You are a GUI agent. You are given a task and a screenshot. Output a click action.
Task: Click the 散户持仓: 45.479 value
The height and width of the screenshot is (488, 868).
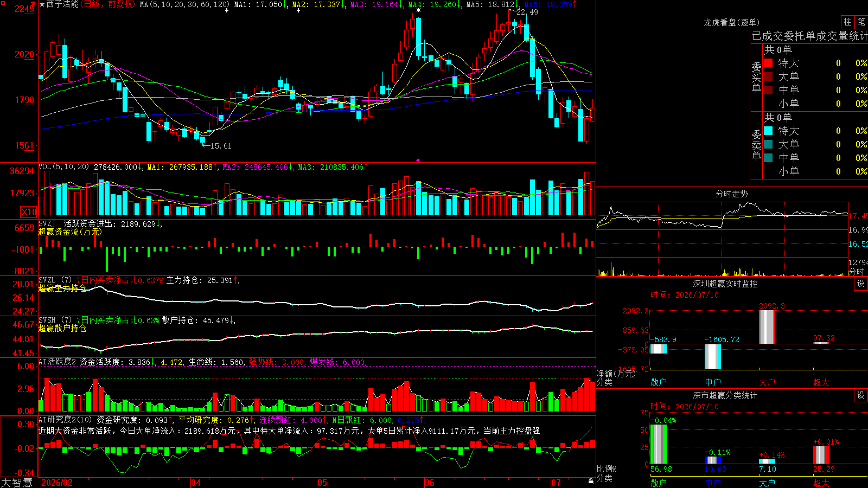click(x=196, y=320)
